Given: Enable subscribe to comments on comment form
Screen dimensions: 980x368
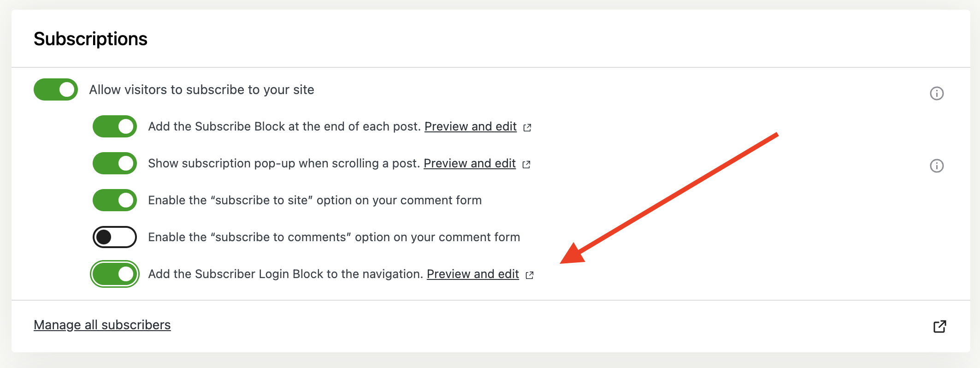Looking at the screenshot, I should tap(115, 237).
